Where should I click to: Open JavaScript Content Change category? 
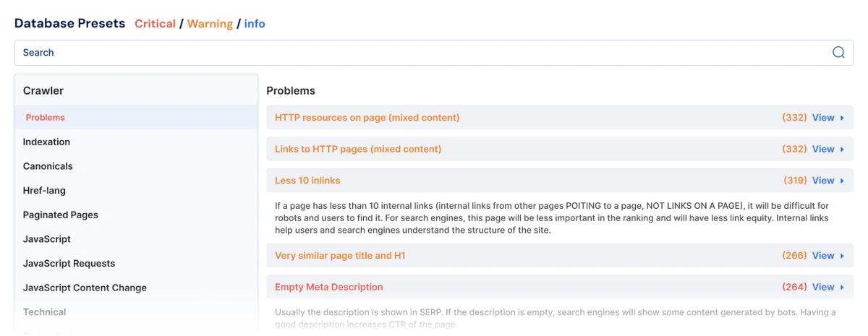(x=85, y=288)
